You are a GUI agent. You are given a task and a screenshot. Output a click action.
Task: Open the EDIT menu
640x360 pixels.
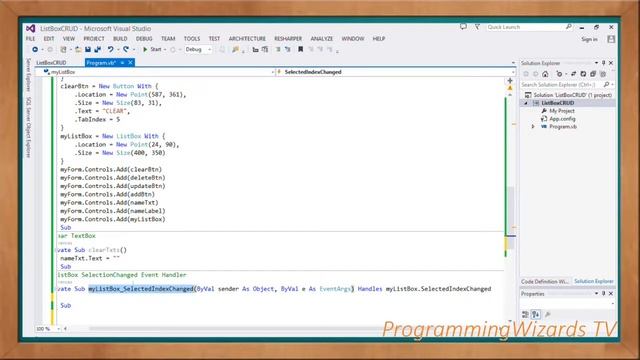(49, 39)
